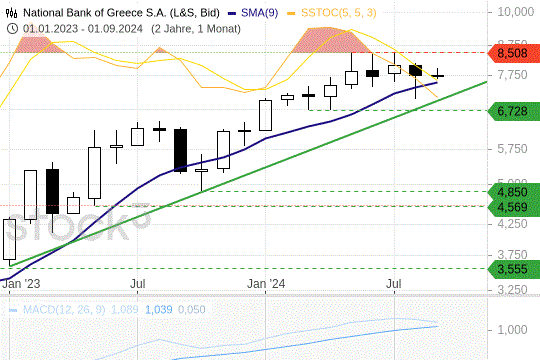This screenshot has height=360, width=540.
Task: Click the 10,000 axis value
Action: (516, 12)
